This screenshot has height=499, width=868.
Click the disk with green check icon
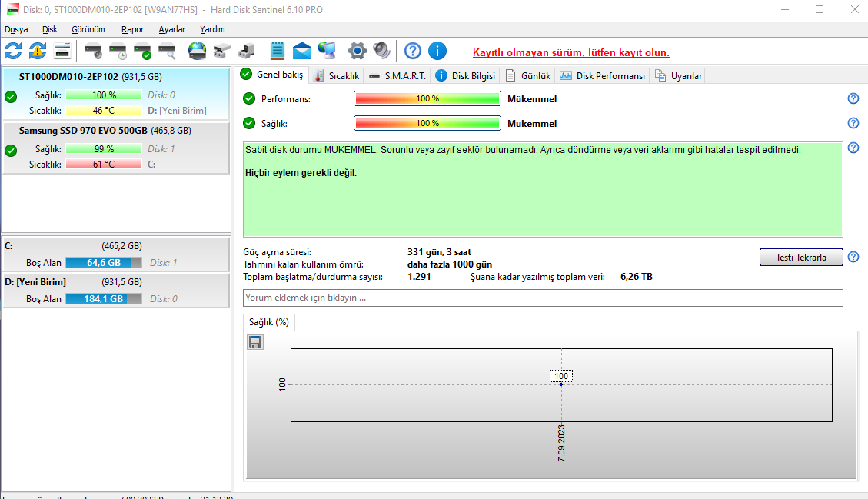coord(142,51)
